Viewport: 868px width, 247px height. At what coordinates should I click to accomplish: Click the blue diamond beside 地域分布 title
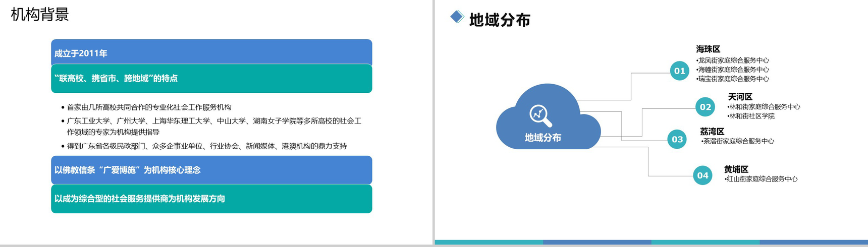point(457,17)
